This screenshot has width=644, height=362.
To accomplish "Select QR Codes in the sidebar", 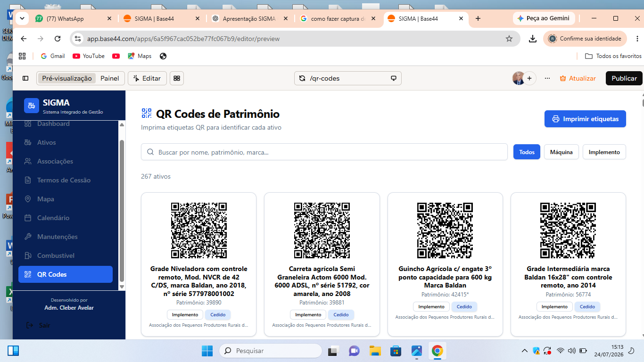I will point(66,274).
